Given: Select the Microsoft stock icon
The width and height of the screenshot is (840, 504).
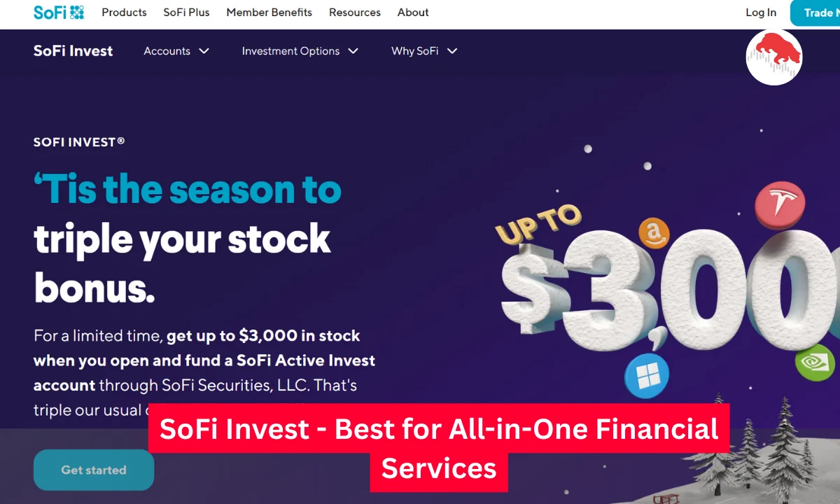Looking at the screenshot, I should [x=647, y=374].
